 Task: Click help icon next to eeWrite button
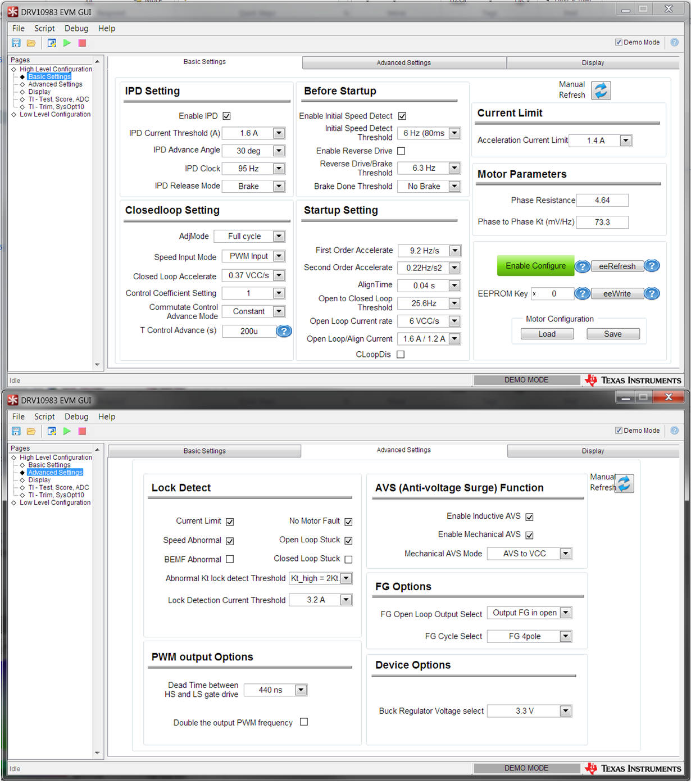click(x=652, y=293)
